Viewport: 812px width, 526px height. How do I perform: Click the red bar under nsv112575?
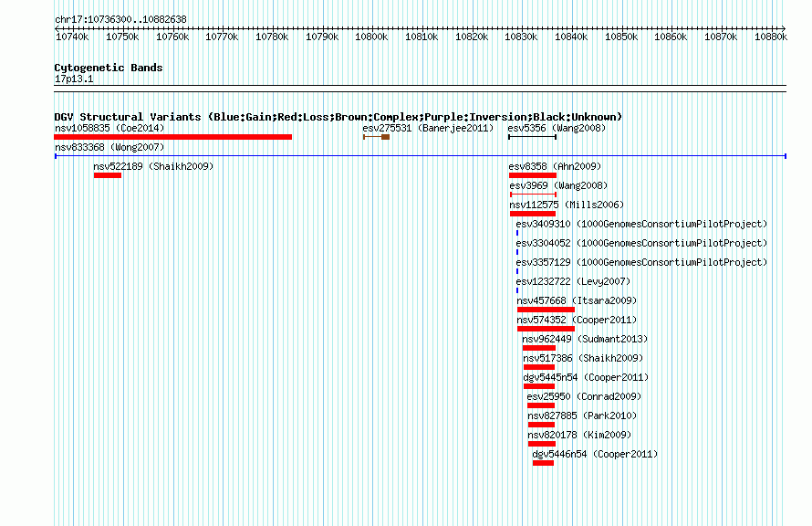(x=533, y=214)
